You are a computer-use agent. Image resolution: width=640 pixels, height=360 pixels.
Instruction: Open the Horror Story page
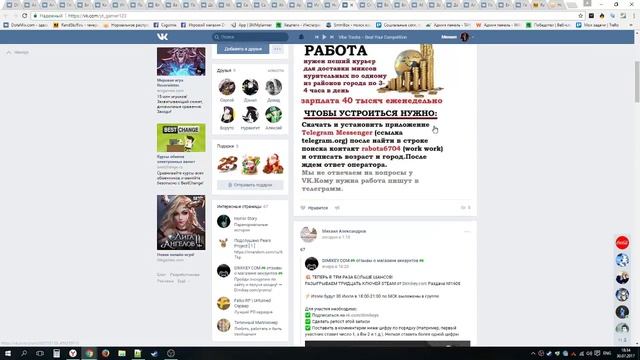(x=245, y=218)
